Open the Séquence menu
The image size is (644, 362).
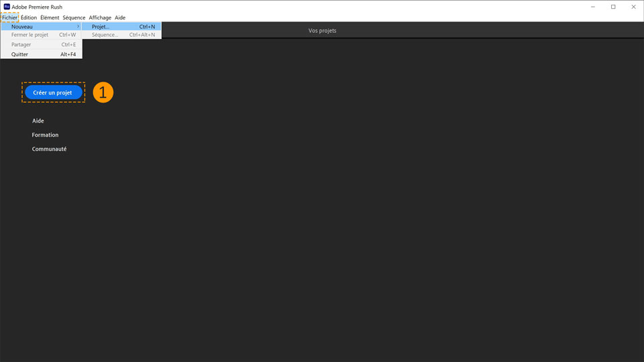click(74, 17)
